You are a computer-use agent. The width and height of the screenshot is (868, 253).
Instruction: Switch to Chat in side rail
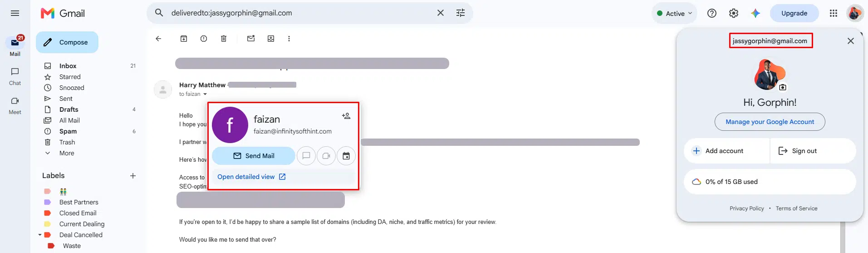point(15,76)
